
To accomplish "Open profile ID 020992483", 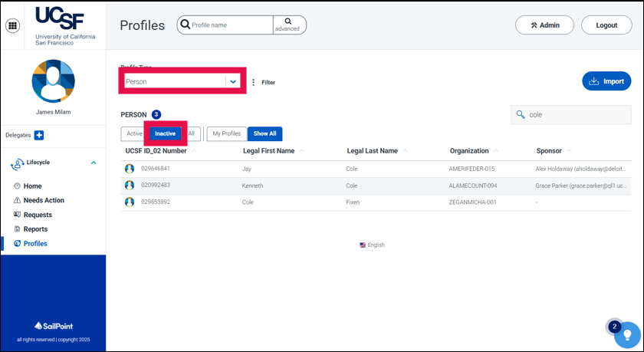I will [156, 185].
